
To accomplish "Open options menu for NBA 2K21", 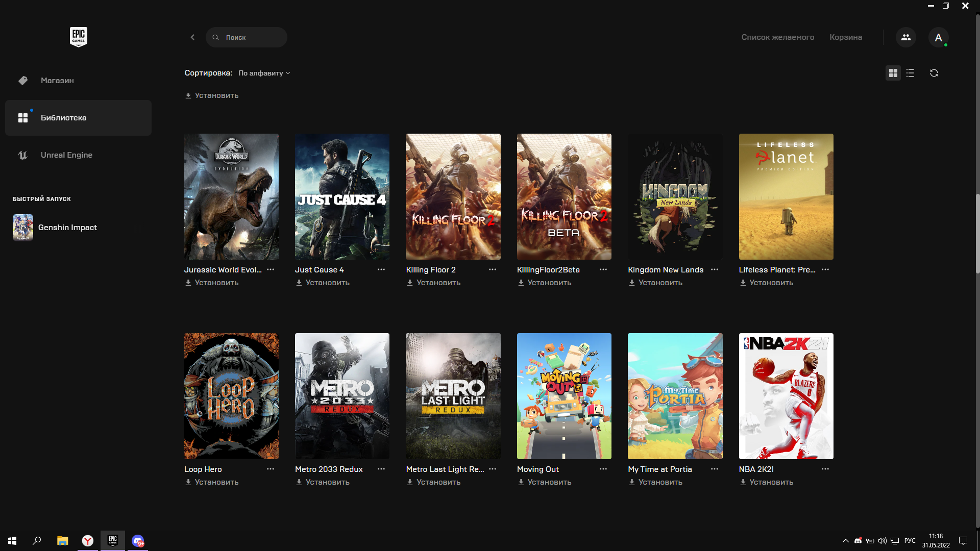I will coord(825,469).
